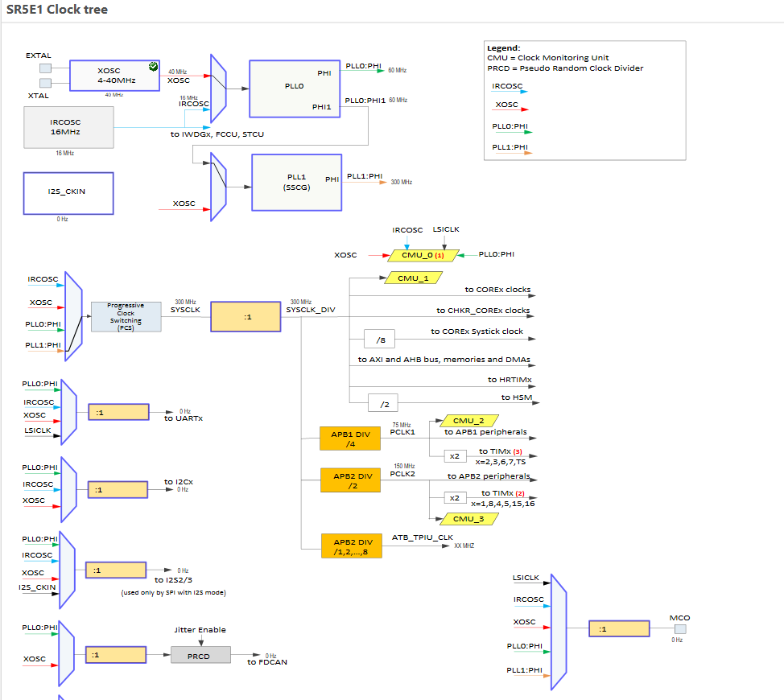Select the SYSCLK source multiplexer
Viewport: 784px width, 700px height.
73,316
